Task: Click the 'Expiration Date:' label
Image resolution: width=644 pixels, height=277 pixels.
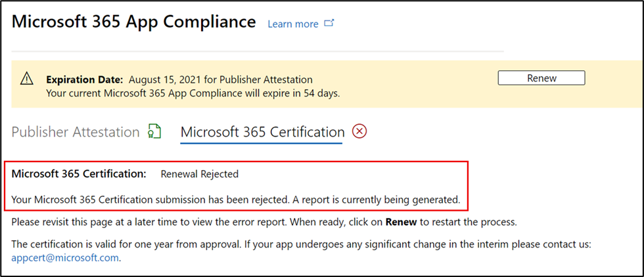Action: tap(85, 79)
